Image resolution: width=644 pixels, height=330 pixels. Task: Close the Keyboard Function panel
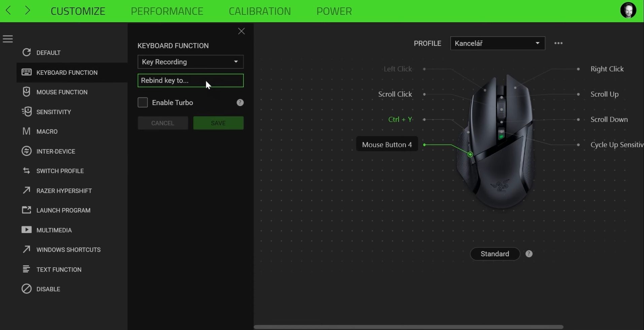tap(241, 31)
